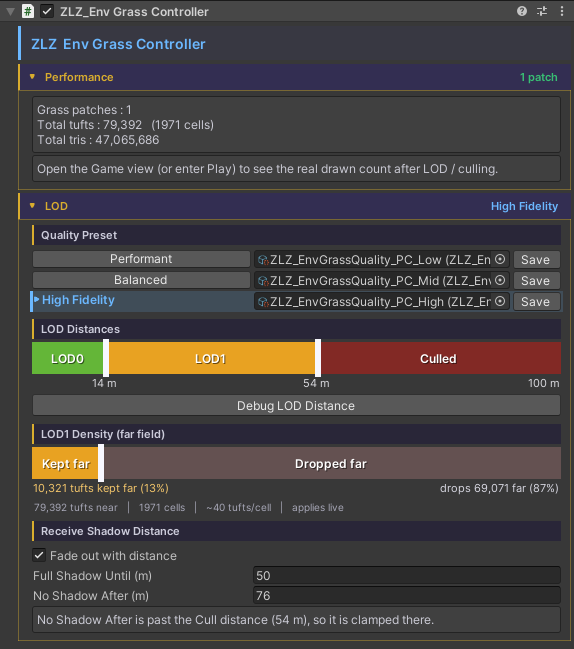
Task: Open object picker for ZLZ_EnvGrassQuality_PC_High
Action: click(x=500, y=301)
